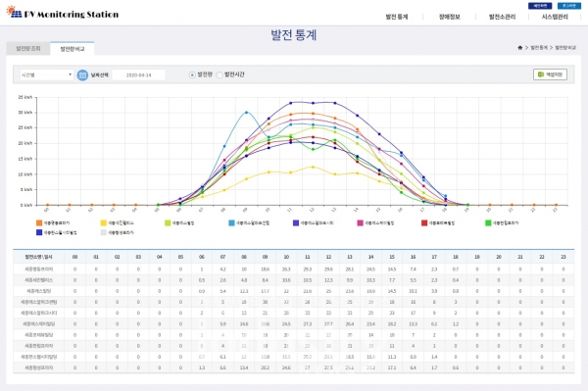
Task: Switch to the 발전량 비교 tab
Action: (72, 49)
